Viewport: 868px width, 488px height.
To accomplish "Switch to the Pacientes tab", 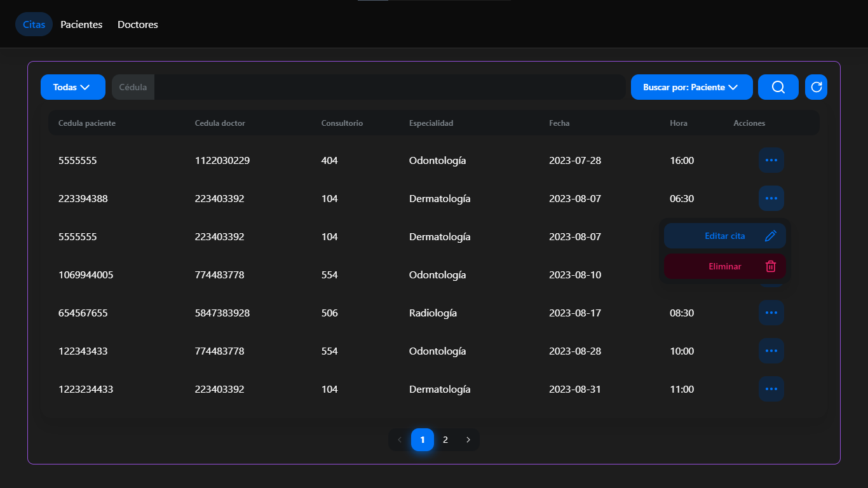I will (x=81, y=24).
